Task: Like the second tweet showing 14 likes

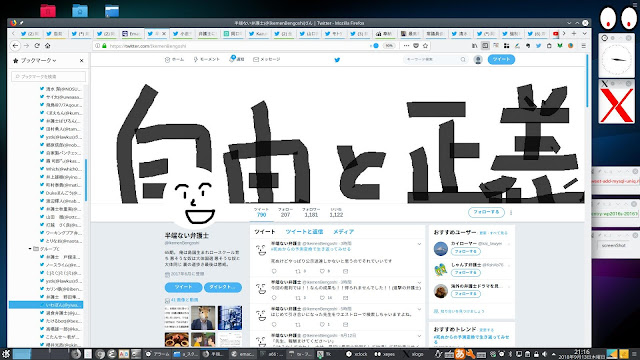Action: [x=322, y=298]
